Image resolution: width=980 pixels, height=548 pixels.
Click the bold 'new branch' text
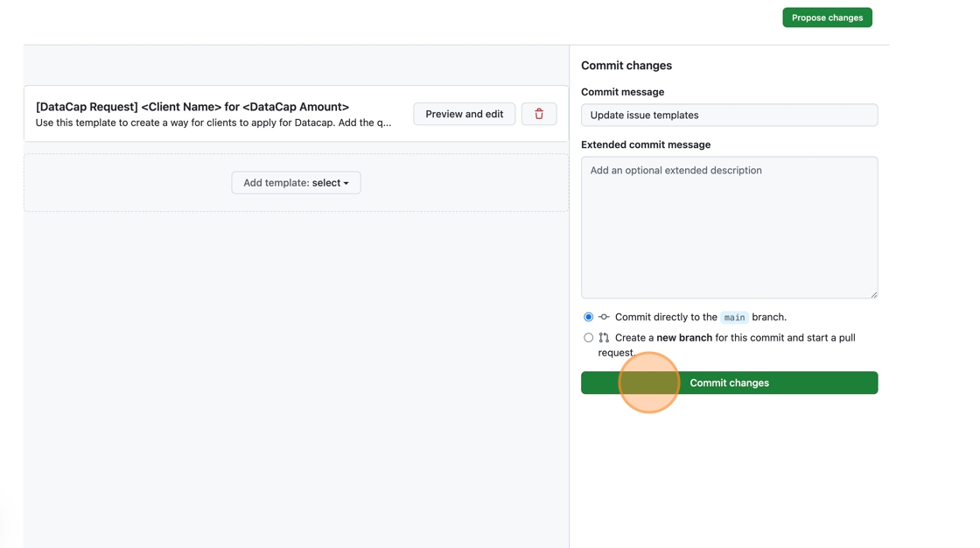(684, 338)
